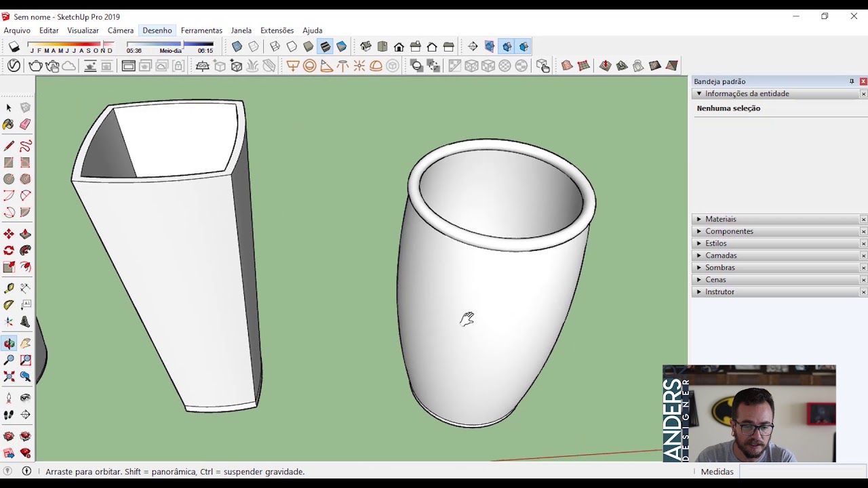Select the Push/Pull tool
Image resolution: width=868 pixels, height=488 pixels.
[25, 234]
